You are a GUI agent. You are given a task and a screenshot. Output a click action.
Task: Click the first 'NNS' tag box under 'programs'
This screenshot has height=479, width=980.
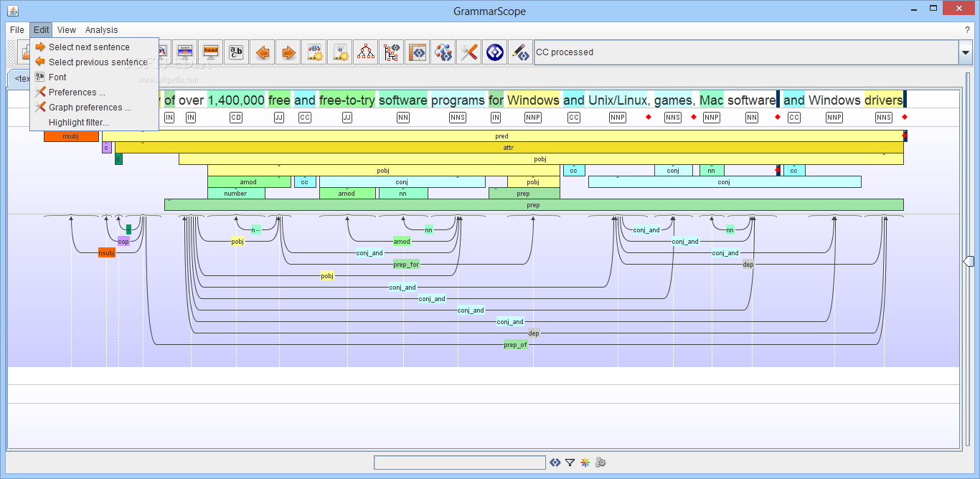click(458, 118)
